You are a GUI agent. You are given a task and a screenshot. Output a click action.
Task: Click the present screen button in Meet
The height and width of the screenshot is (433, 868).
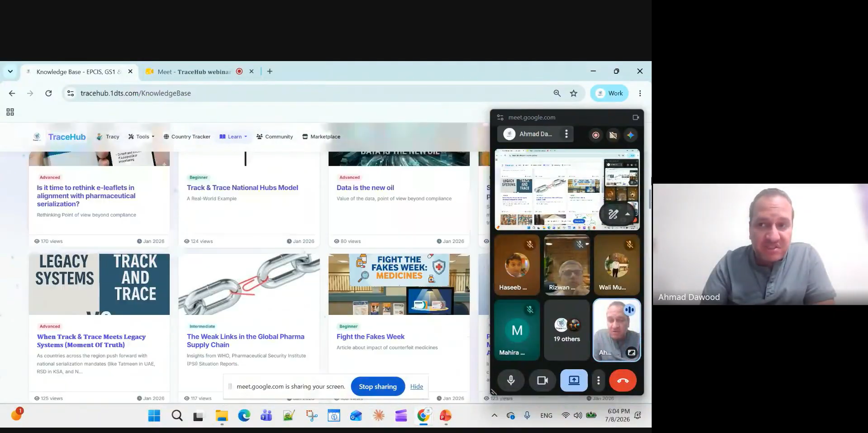coord(574,381)
